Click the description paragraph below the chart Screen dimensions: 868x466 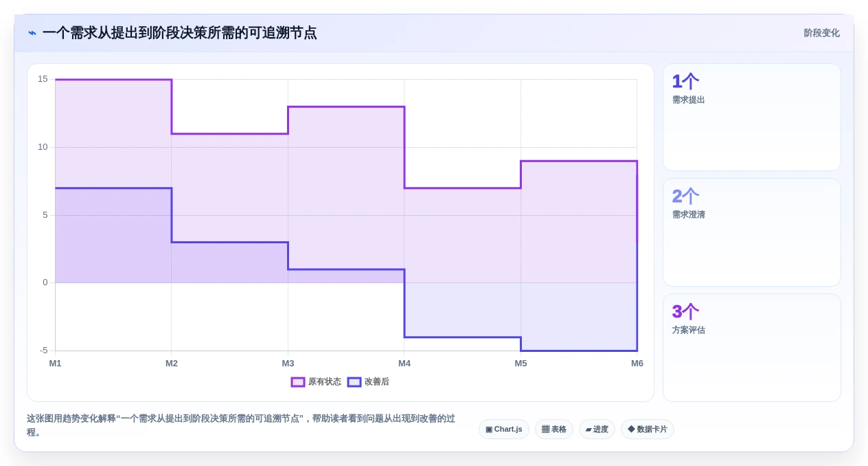pos(241,425)
